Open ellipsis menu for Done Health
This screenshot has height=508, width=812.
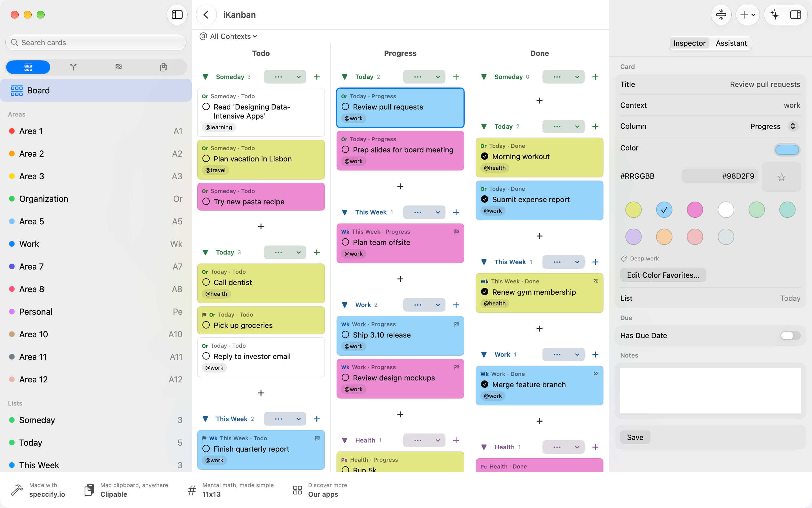(x=557, y=447)
